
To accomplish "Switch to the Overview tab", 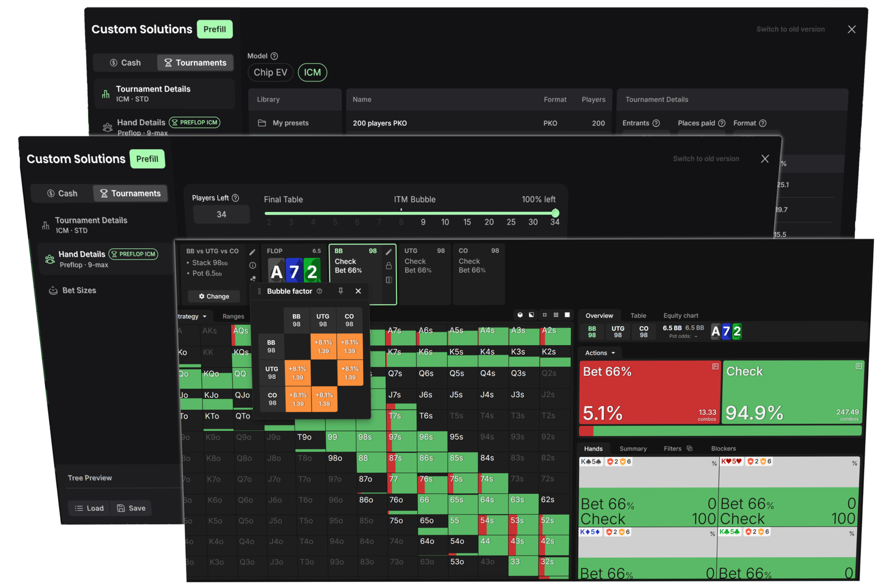I will tap(599, 316).
